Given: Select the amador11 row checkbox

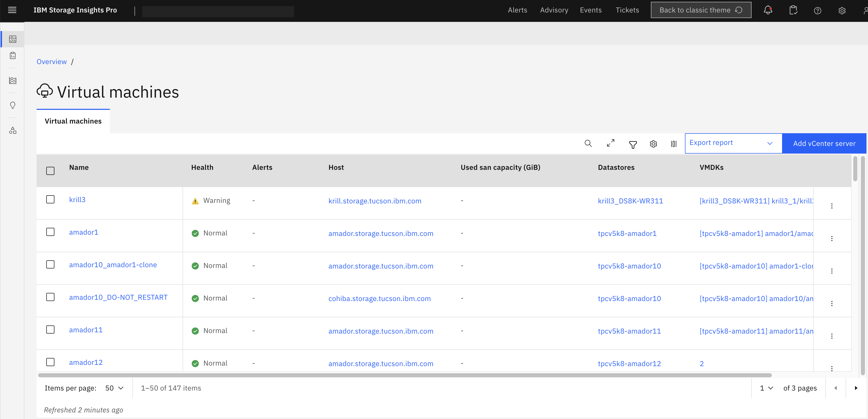Looking at the screenshot, I should 50,329.
